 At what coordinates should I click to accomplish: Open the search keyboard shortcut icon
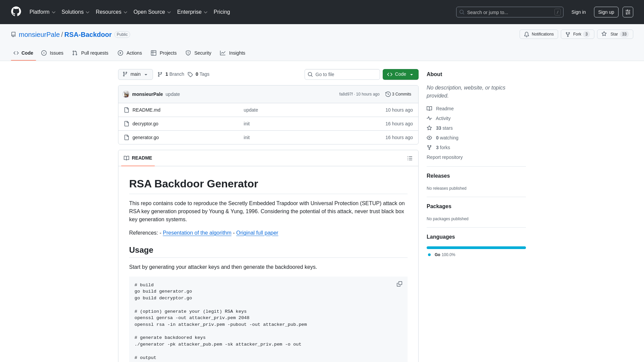pyautogui.click(x=558, y=12)
